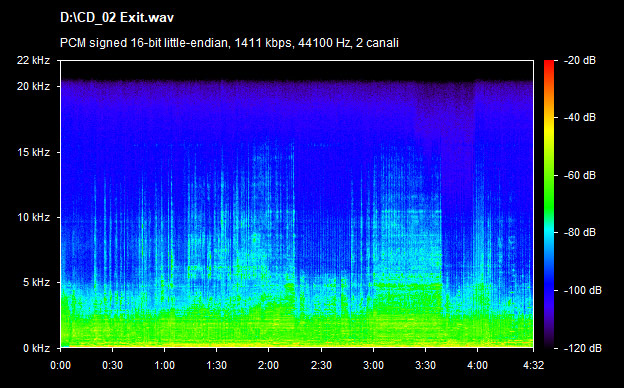
Task: Select the 0 kHz frequency axis label
Action: click(37, 348)
